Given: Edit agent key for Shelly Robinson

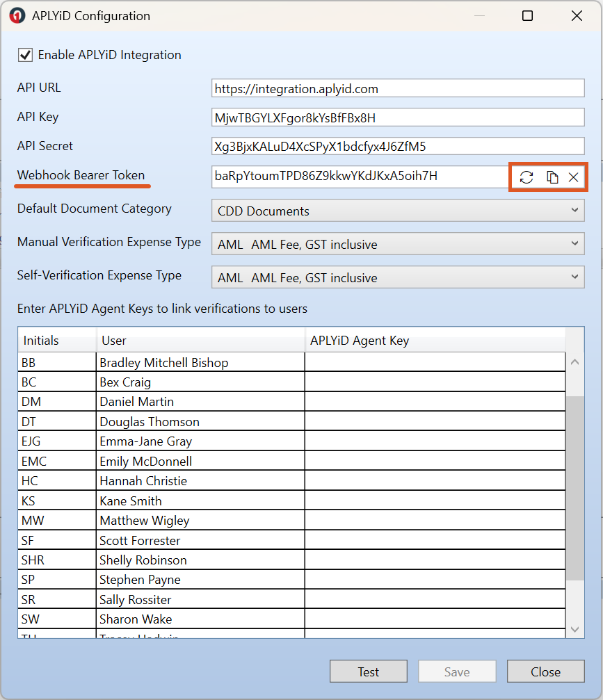Looking at the screenshot, I should [435, 560].
